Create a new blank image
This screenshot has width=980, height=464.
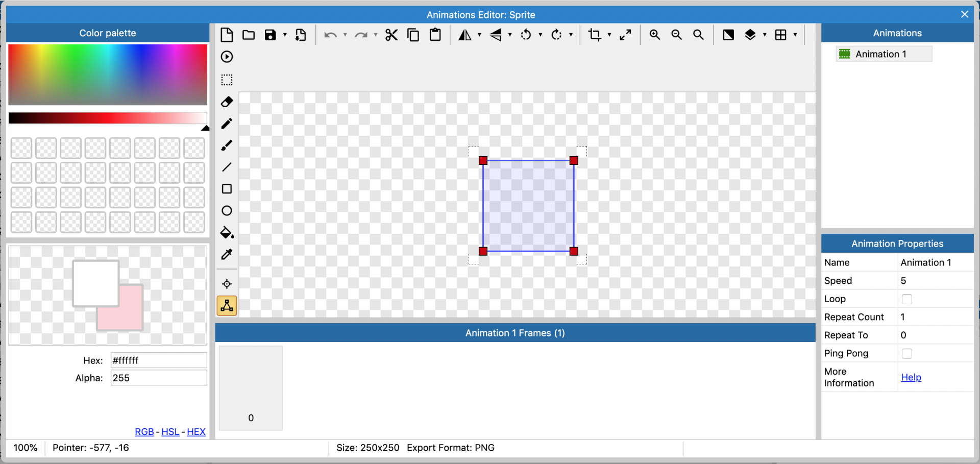pos(227,35)
